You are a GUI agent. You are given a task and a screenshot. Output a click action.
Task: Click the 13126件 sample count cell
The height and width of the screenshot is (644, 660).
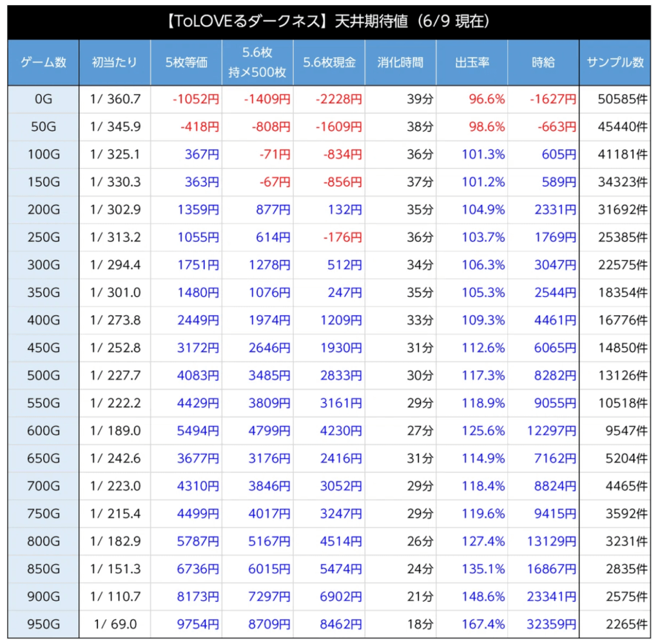[615, 375]
